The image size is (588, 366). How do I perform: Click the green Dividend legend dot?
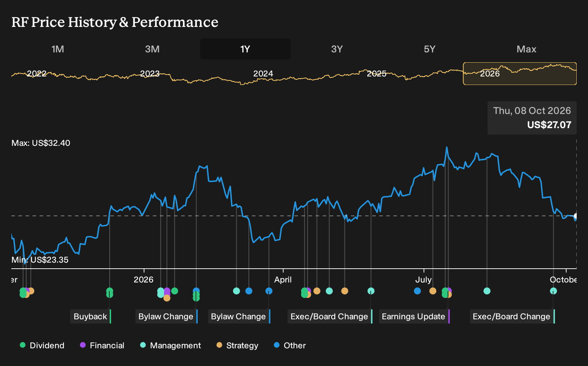pyautogui.click(x=23, y=345)
